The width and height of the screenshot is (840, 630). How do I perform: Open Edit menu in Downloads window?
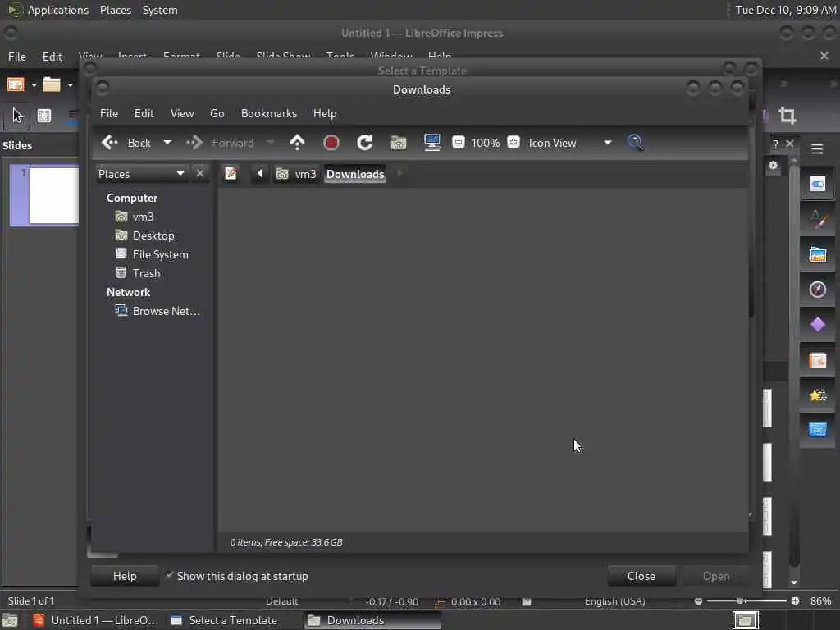click(x=144, y=113)
